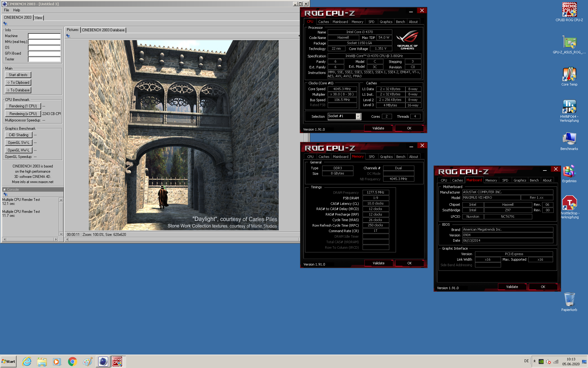Viewport: 588px width, 368px height.
Task: Click Validate in Mainboard CPU-Z window
Action: click(x=512, y=287)
